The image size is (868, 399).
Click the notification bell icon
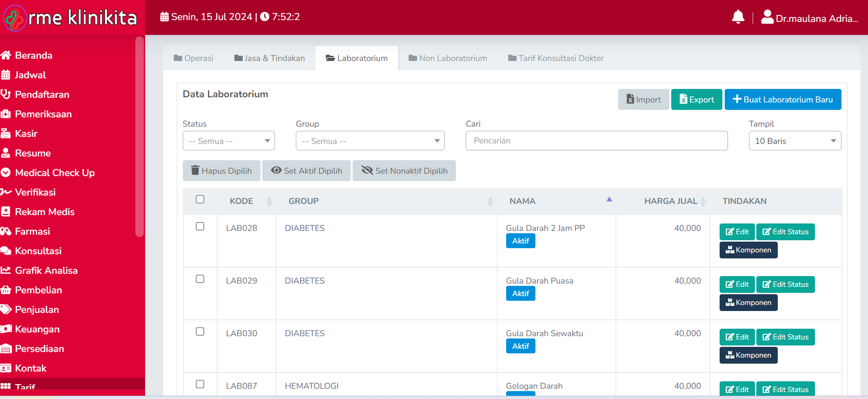738,17
